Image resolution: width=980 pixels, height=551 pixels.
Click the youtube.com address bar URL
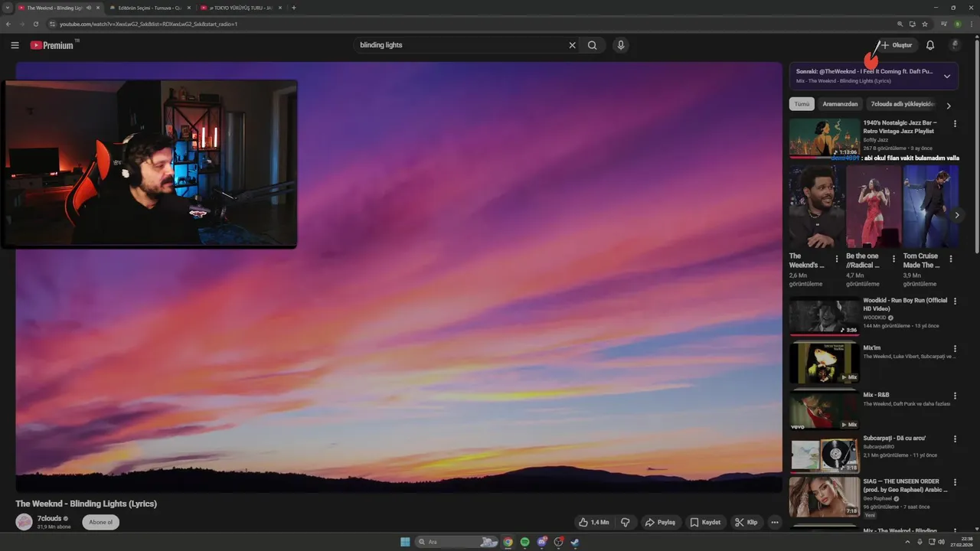[x=149, y=24]
